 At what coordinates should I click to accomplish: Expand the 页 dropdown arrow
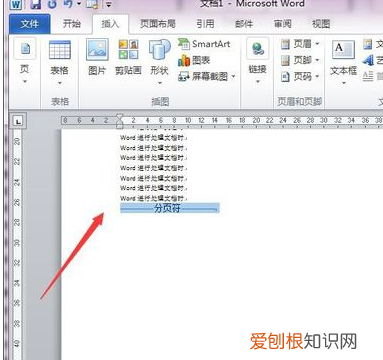pyautogui.click(x=25, y=82)
